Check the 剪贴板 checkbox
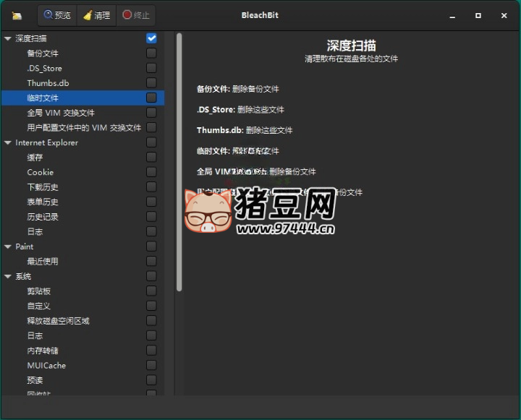Viewport: 521px width, 420px height. [x=151, y=291]
